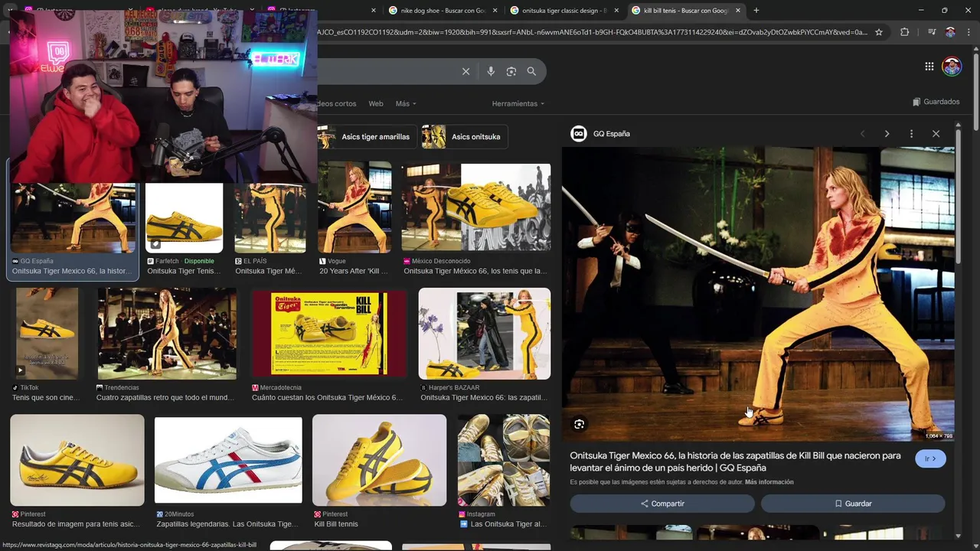This screenshot has width=980, height=551.
Task: Open the Google apps grid
Action: pos(929,67)
